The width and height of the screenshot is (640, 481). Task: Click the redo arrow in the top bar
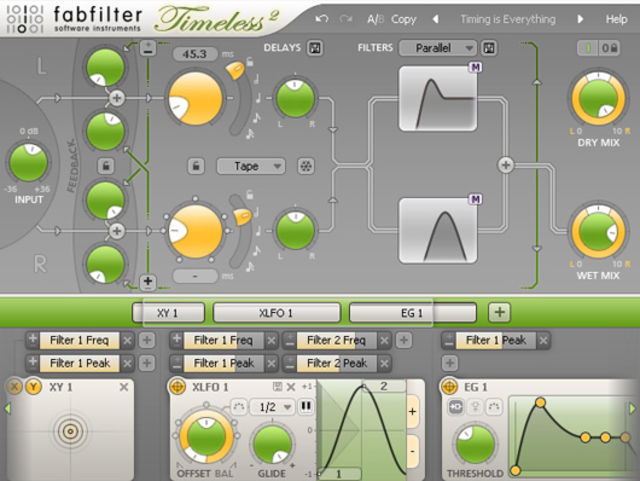(x=346, y=19)
